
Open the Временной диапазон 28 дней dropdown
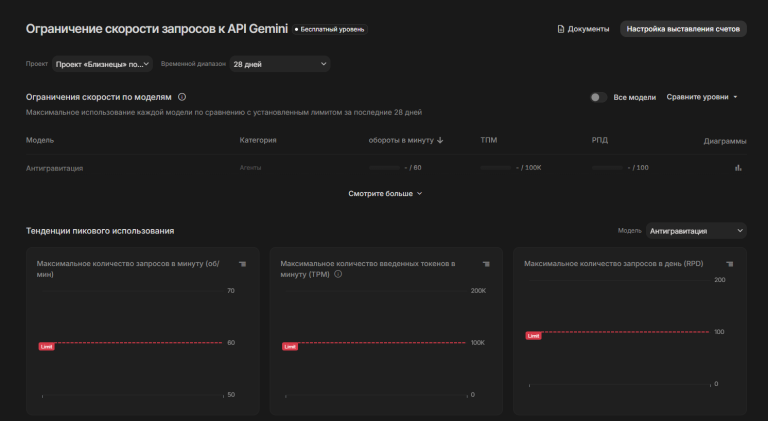[280, 64]
